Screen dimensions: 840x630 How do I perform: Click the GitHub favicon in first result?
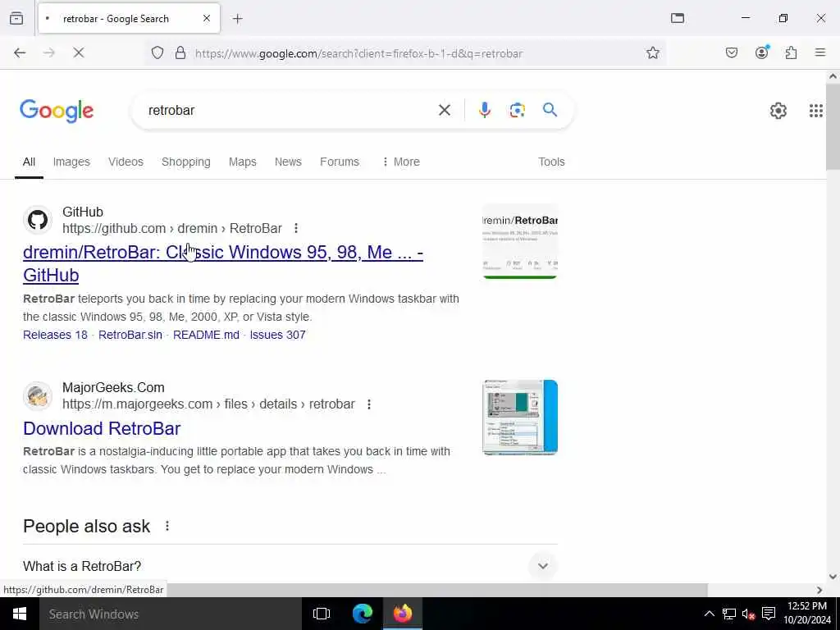38,220
